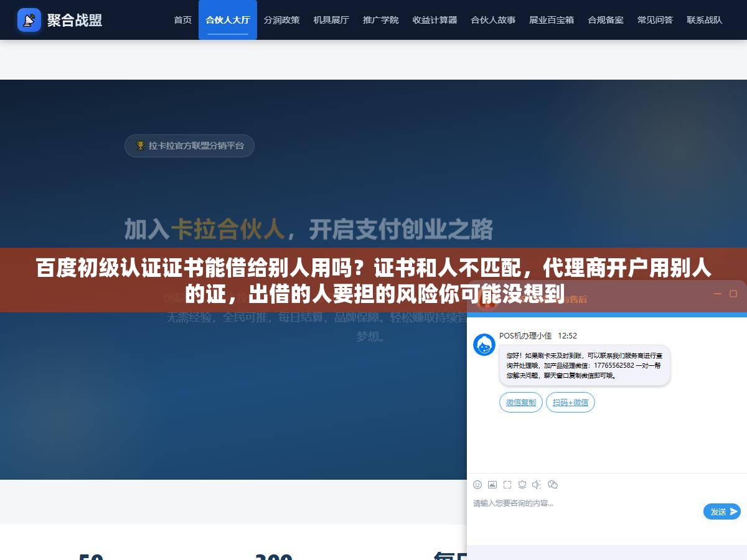Open the 合规备案 nav item

click(606, 20)
